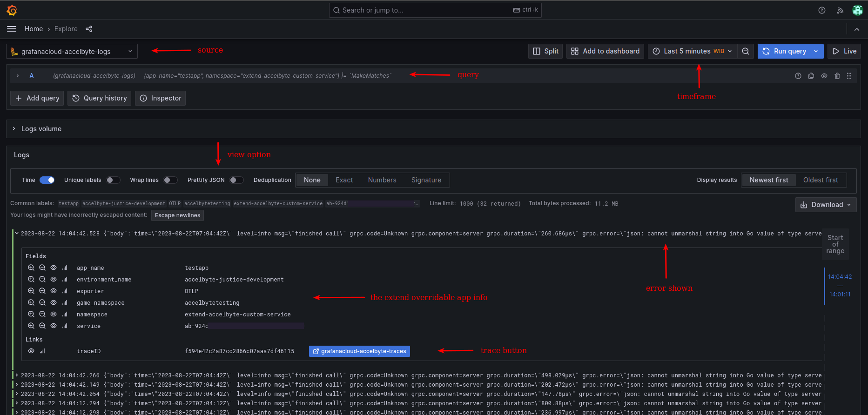Focus the Search or jump to field

tap(435, 10)
